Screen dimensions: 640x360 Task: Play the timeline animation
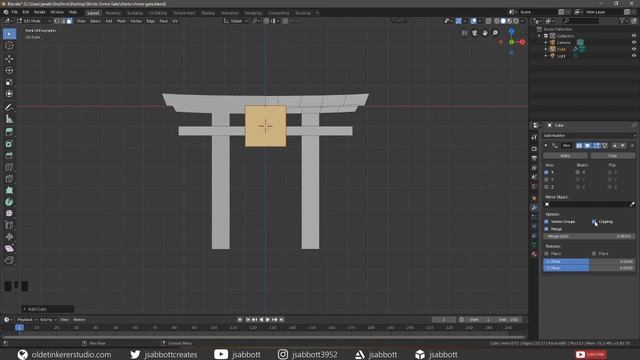[268, 320]
